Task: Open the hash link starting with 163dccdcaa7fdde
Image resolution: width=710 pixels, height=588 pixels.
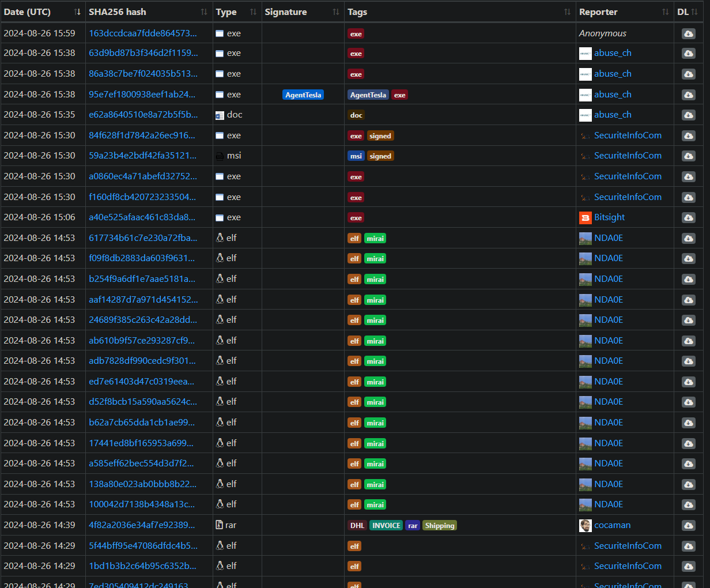Action: [142, 33]
